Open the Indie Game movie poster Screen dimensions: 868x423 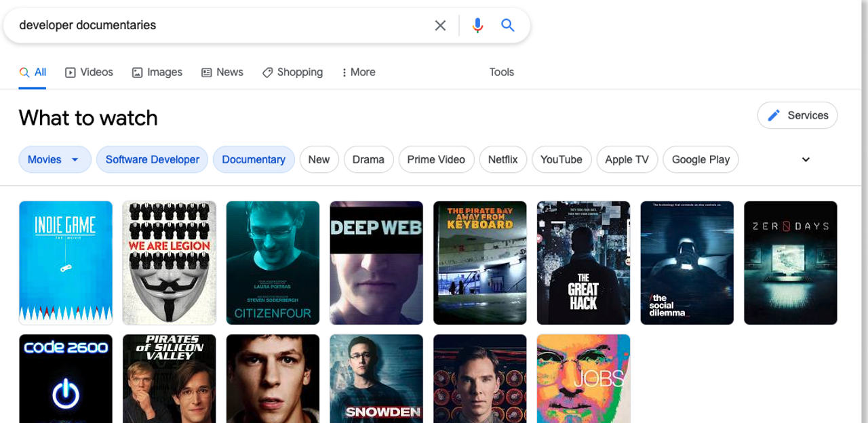pos(66,262)
